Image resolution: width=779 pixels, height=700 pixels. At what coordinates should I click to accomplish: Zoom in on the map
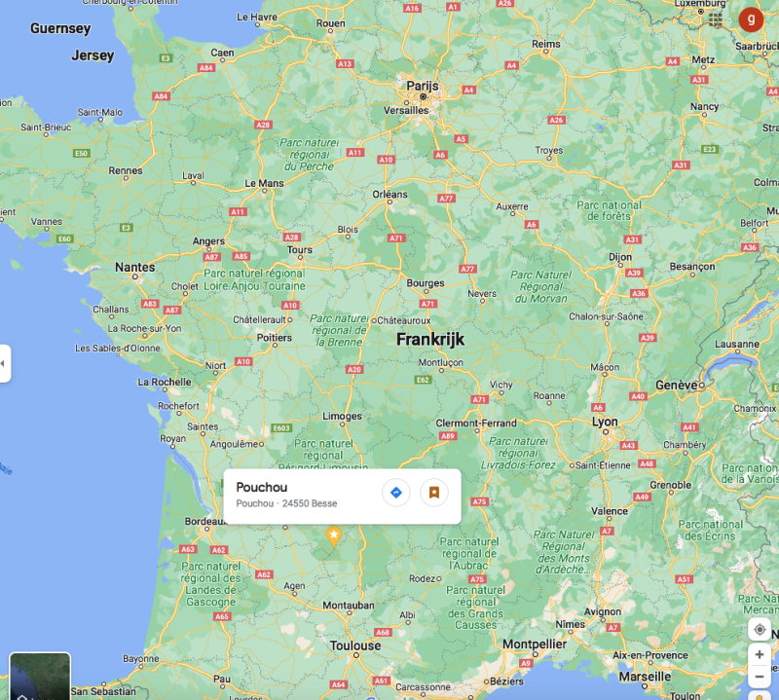pos(760,655)
